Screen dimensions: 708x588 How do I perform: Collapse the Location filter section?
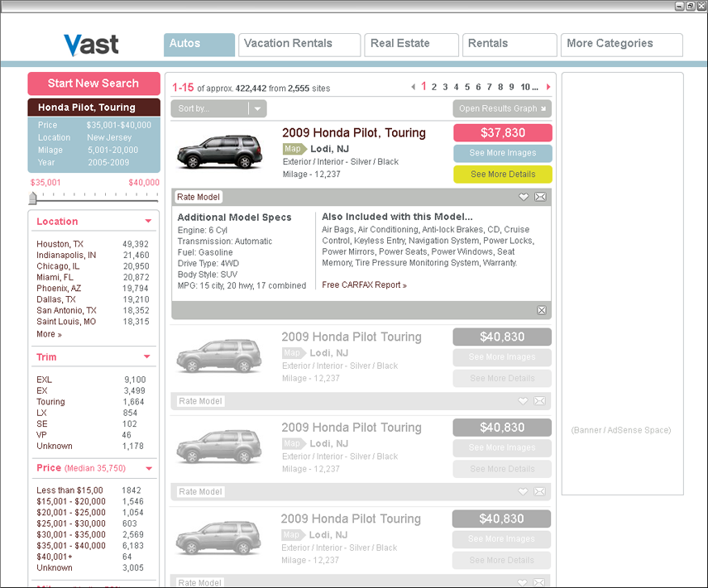[x=148, y=221]
